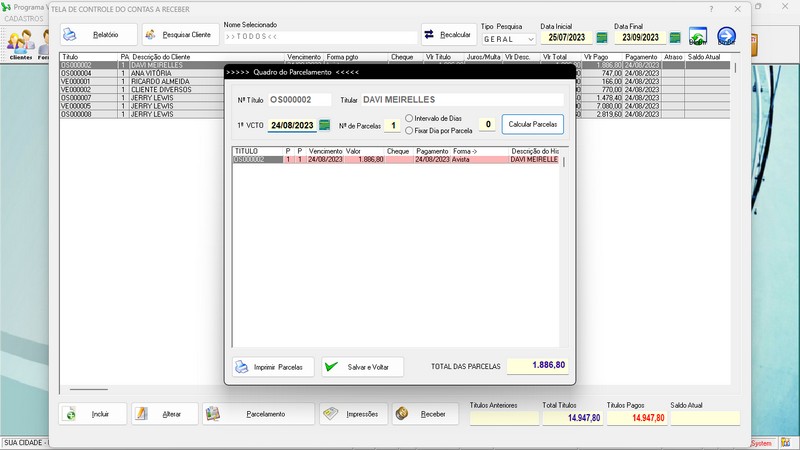Click the Clientes icon in background toolbar

tap(20, 45)
